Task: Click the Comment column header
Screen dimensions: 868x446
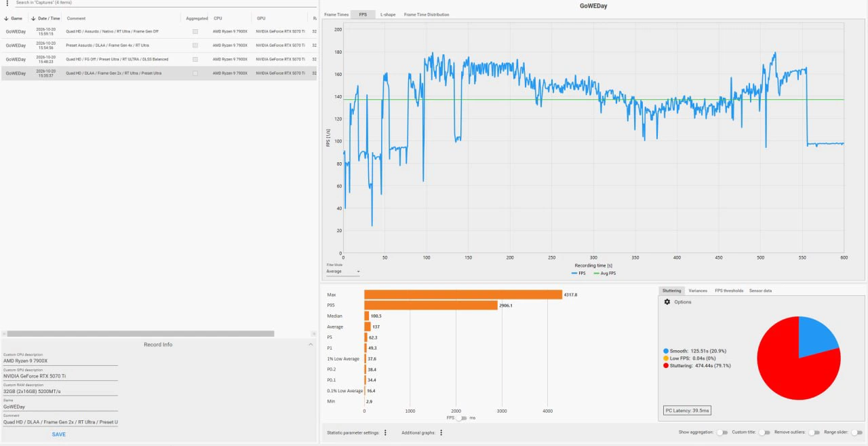Action: [x=76, y=18]
